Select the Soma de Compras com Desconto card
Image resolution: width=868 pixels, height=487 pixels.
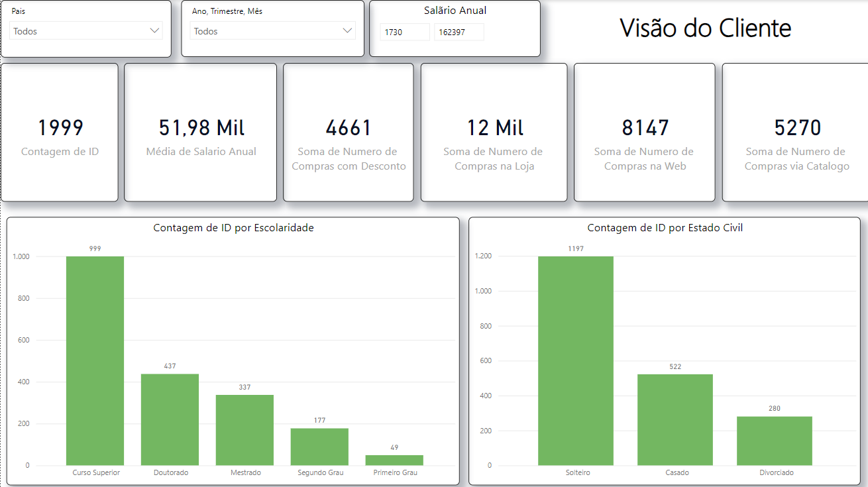(x=348, y=132)
